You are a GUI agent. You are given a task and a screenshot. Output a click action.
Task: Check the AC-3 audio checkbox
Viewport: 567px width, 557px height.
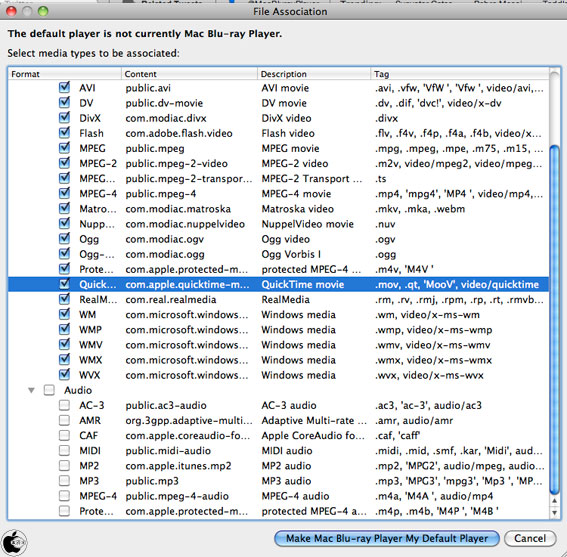(64, 405)
